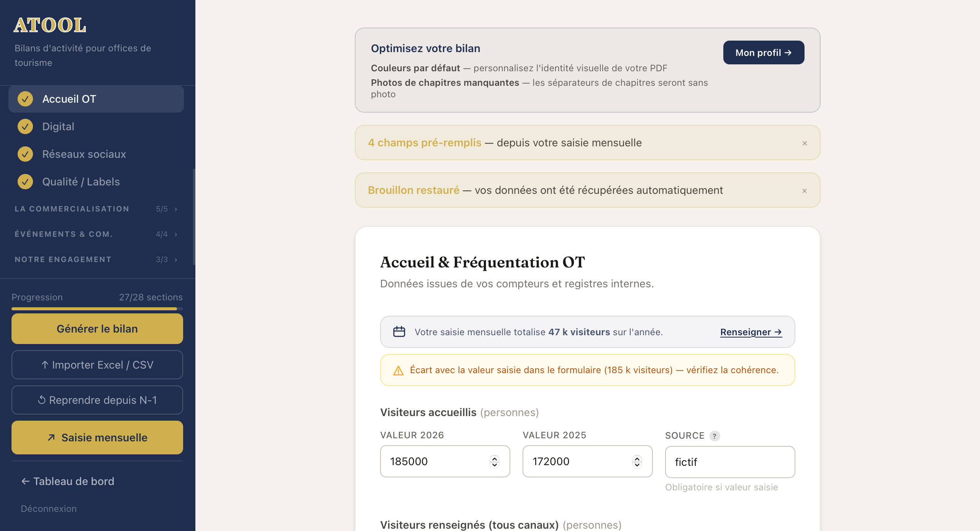Click the Accueil OT checkmark icon
Viewport: 980px width, 531px height.
25,99
